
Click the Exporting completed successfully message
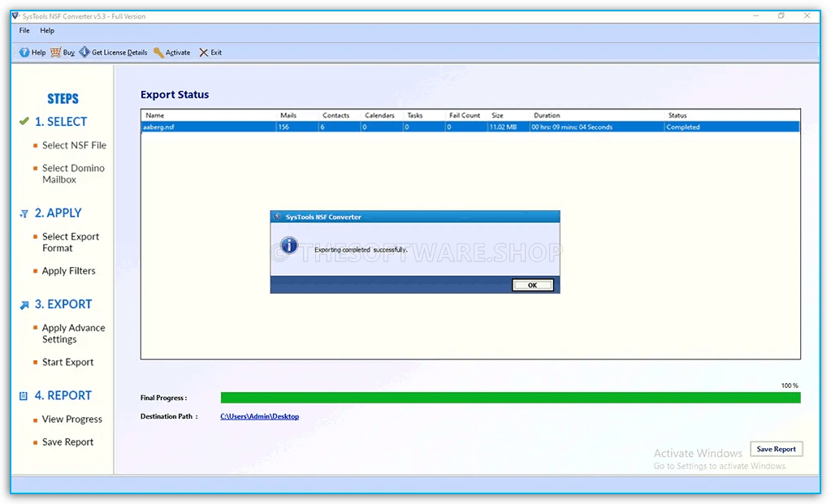pos(361,250)
